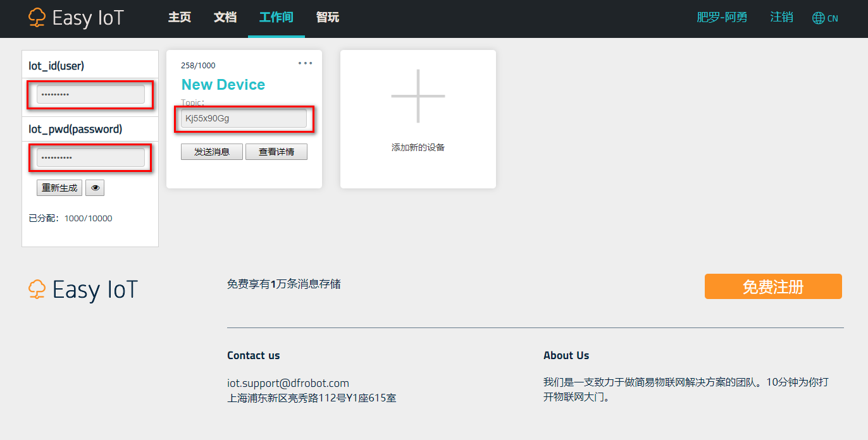Click the 重新生成 regenerate button
Image resolution: width=868 pixels, height=440 pixels.
pos(59,188)
